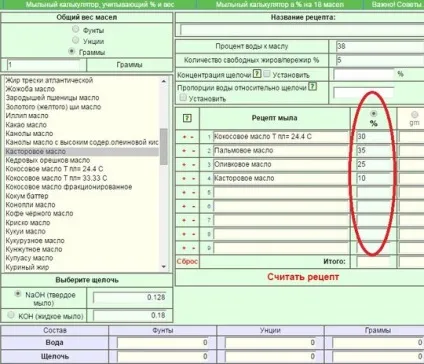This screenshot has height=364, width=424.
Task: Click the total oil weight input field
Action: [x=44, y=65]
